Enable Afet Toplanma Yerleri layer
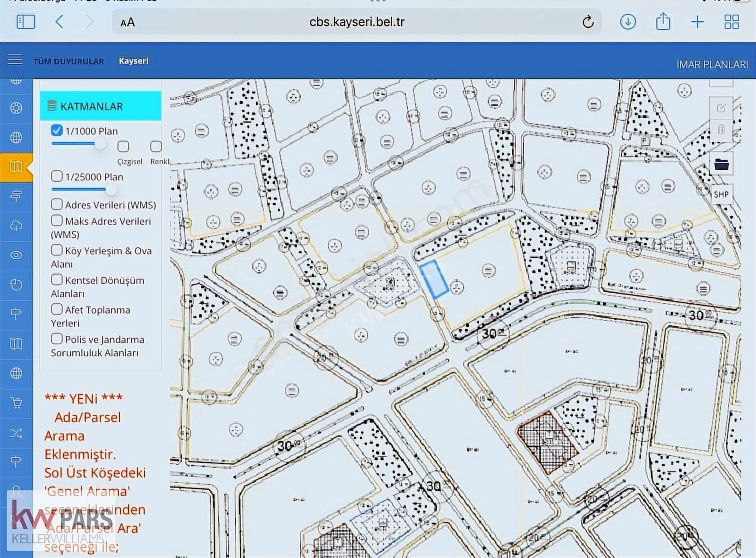 click(x=57, y=309)
